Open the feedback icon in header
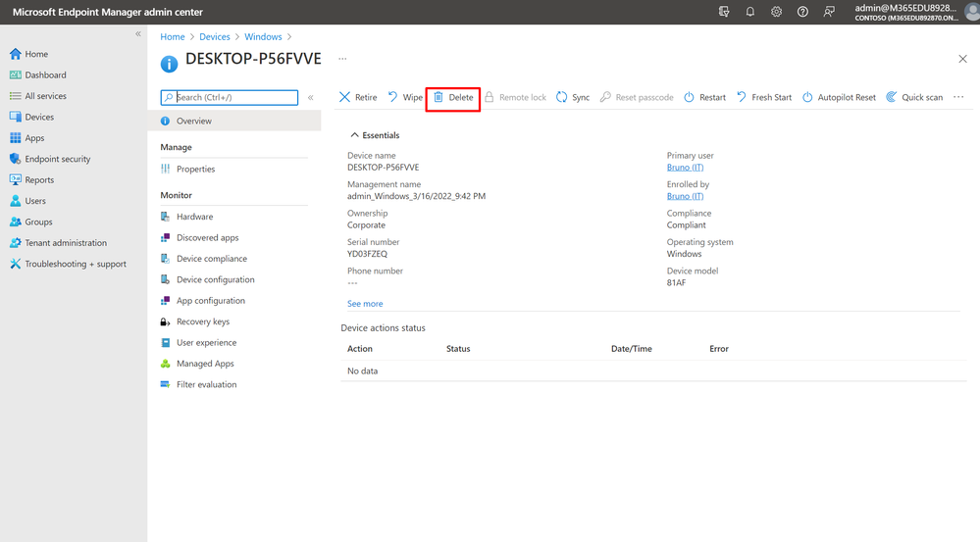 (x=829, y=12)
